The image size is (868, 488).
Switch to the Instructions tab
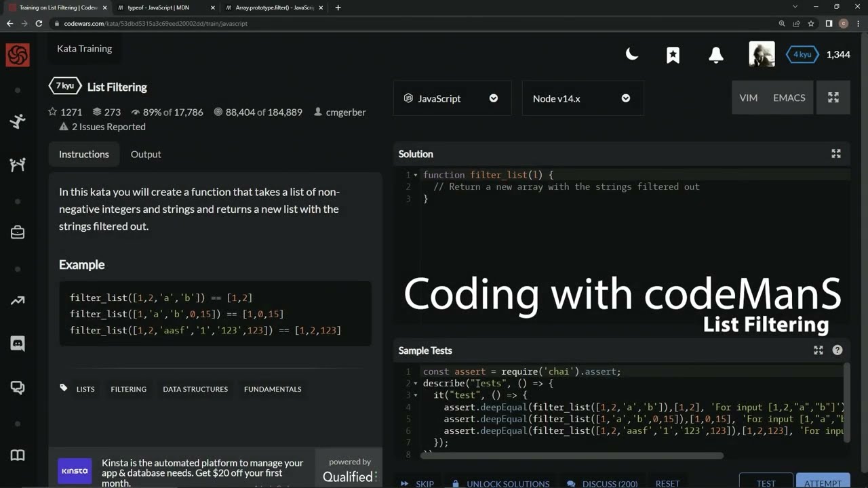tap(84, 155)
